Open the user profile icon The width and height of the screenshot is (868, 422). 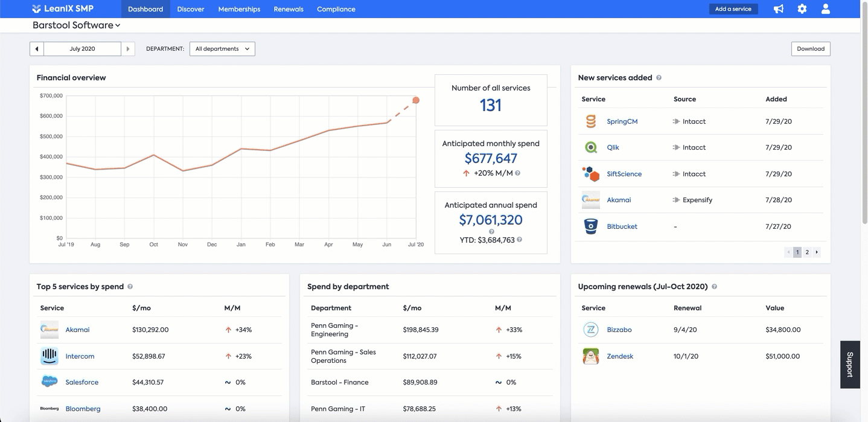(x=826, y=9)
